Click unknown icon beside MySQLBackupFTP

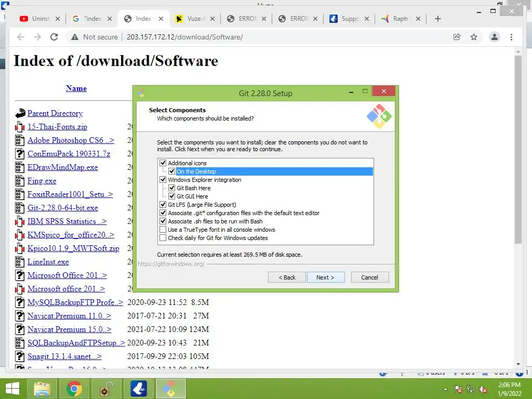point(20,302)
